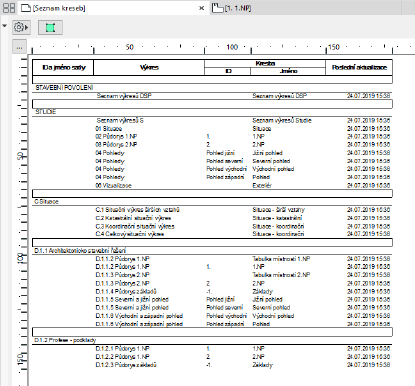Select the '00 Vizualizace' layout cell
The image size is (415, 386).
tap(113, 185)
